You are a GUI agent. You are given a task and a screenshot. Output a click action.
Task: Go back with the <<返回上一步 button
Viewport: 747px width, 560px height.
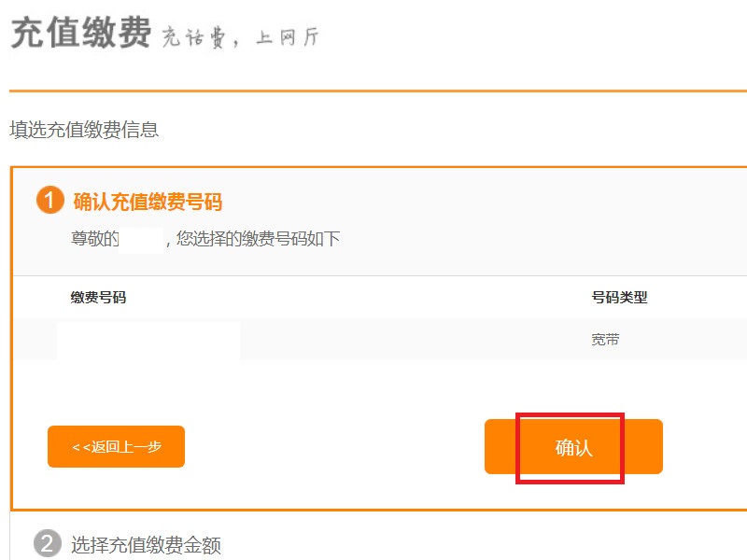click(116, 447)
